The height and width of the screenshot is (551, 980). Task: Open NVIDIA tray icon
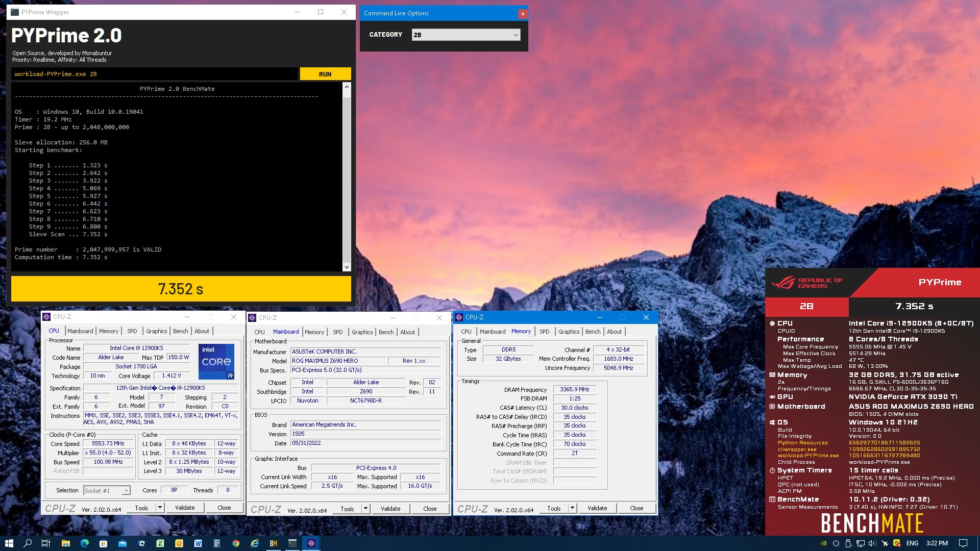(823, 543)
